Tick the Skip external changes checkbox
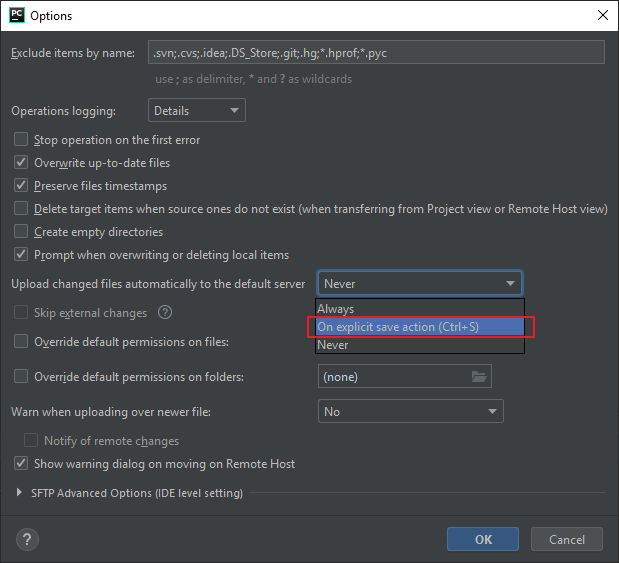619x563 pixels. pyautogui.click(x=21, y=313)
